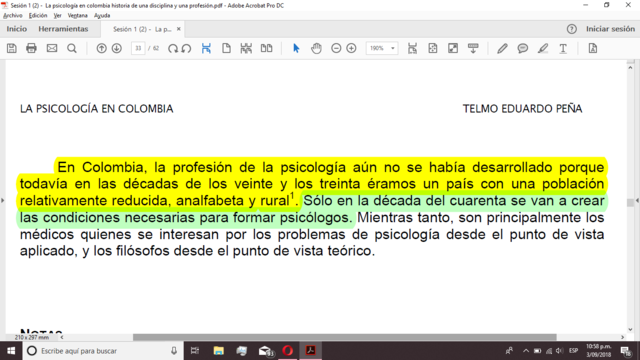The height and width of the screenshot is (360, 640).
Task: Click the heading 'LA PSICOLOGÍA EN COLOMBIA'
Action: [x=97, y=109]
